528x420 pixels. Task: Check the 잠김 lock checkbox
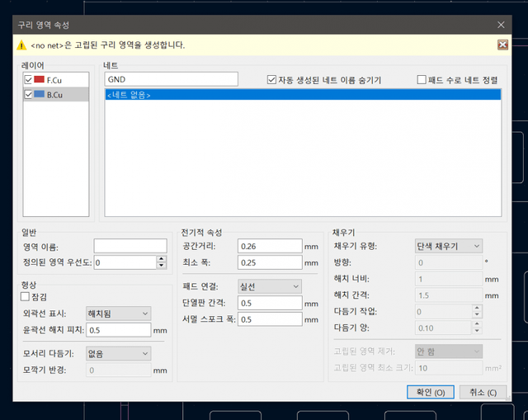25,295
